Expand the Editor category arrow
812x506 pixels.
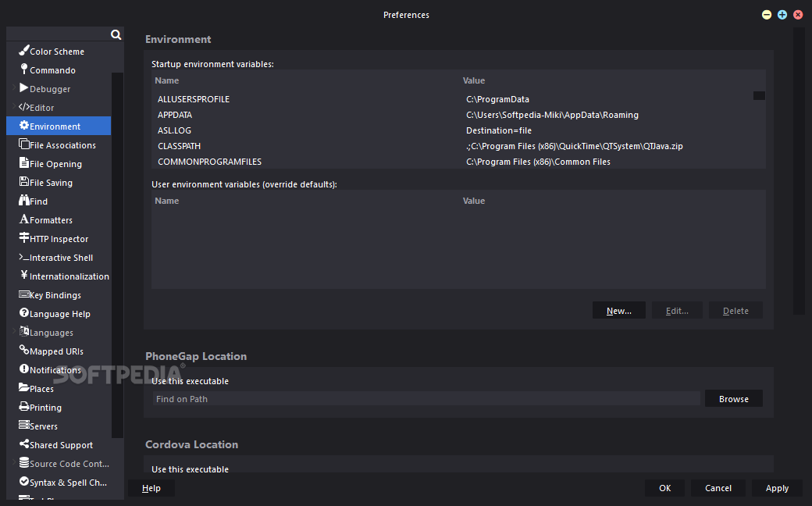14,107
